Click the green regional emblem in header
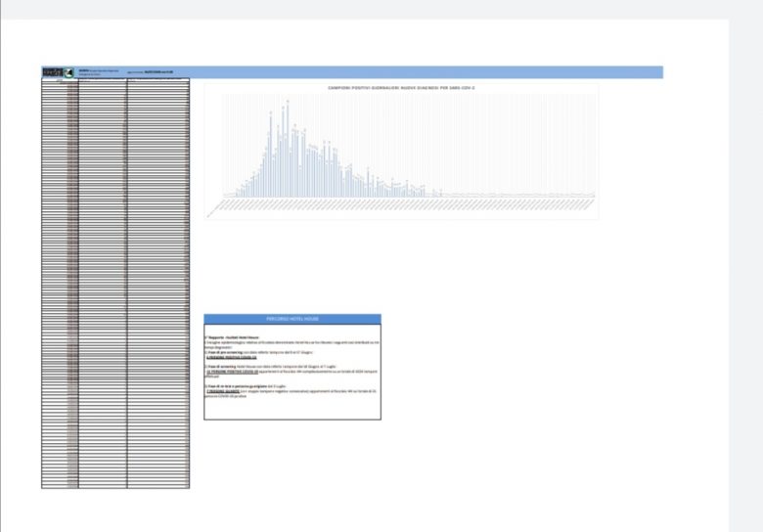The height and width of the screenshot is (532, 763). (x=69, y=72)
